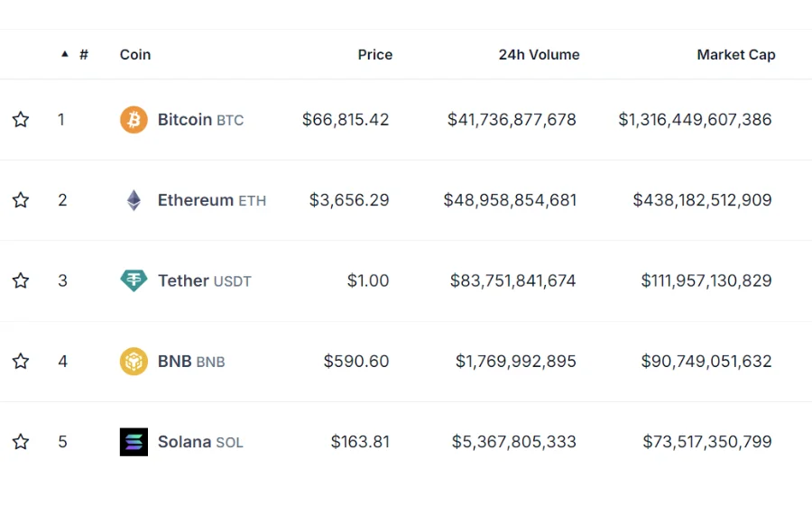This screenshot has width=812, height=505.
Task: Sort by the Market Cap header
Action: tap(735, 54)
